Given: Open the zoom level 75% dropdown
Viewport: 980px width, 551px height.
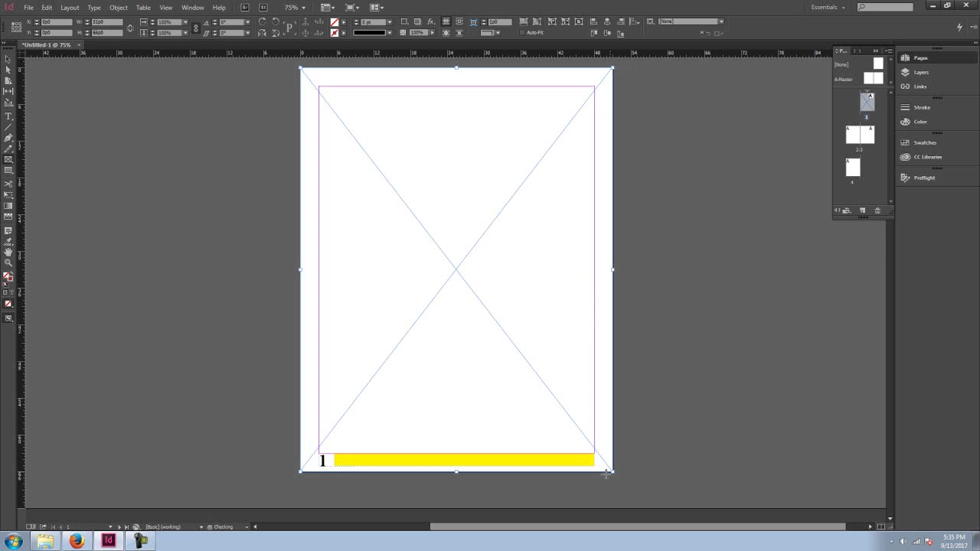Looking at the screenshot, I should (x=303, y=8).
